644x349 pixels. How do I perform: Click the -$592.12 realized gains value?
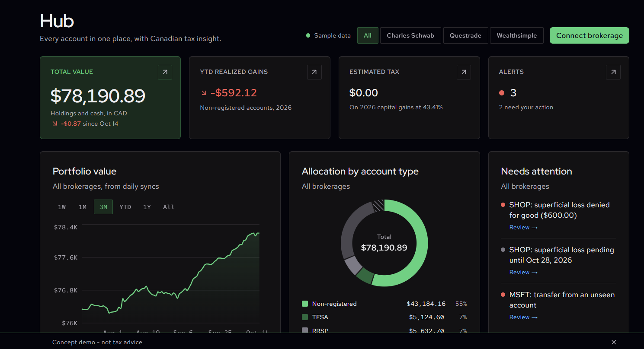tap(234, 93)
